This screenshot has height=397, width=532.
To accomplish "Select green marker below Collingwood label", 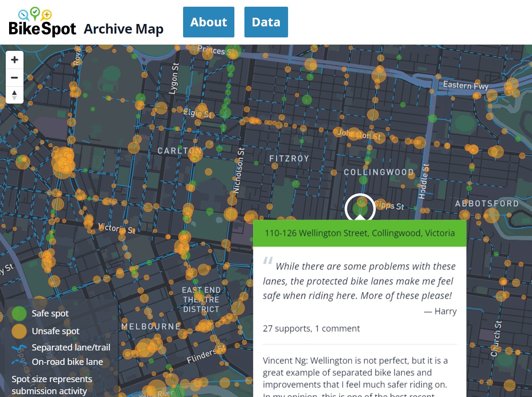I will point(363,180).
